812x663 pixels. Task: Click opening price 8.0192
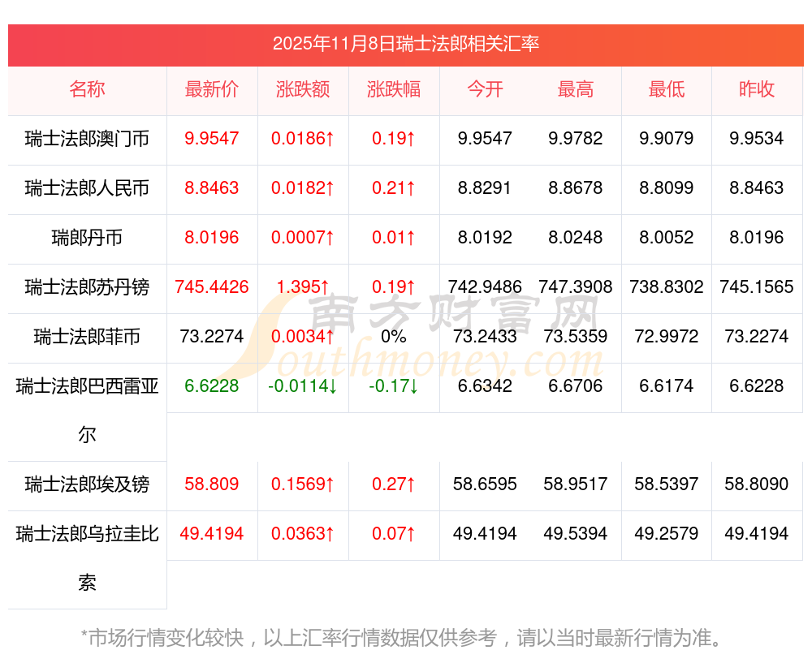point(485,238)
